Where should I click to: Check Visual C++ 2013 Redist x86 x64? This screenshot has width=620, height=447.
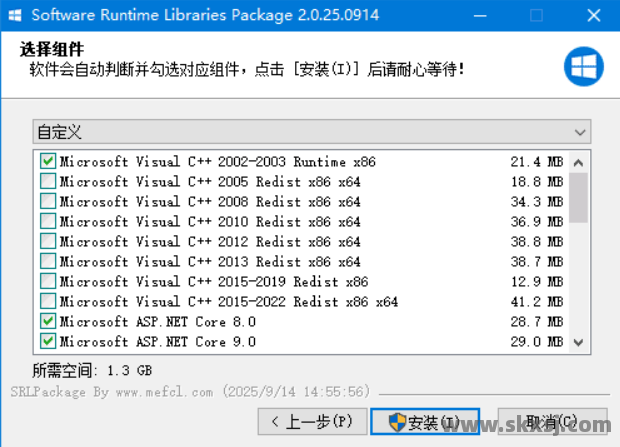[48, 261]
